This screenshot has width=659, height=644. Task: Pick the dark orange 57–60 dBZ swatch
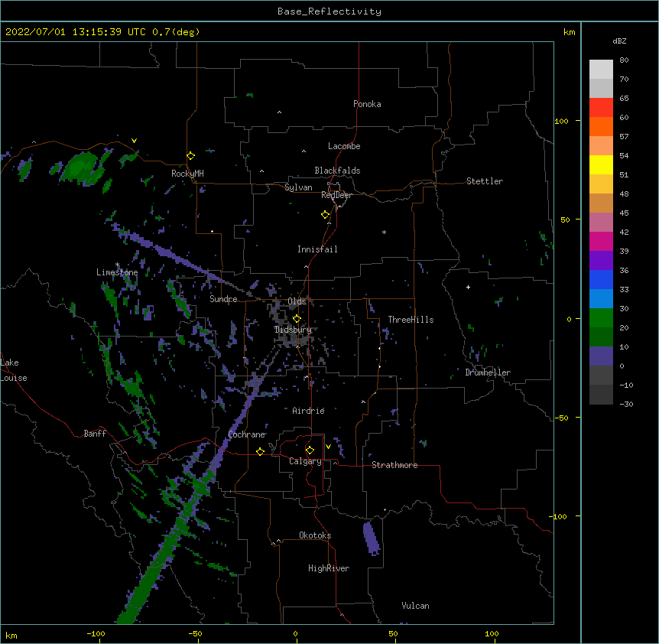tap(601, 126)
